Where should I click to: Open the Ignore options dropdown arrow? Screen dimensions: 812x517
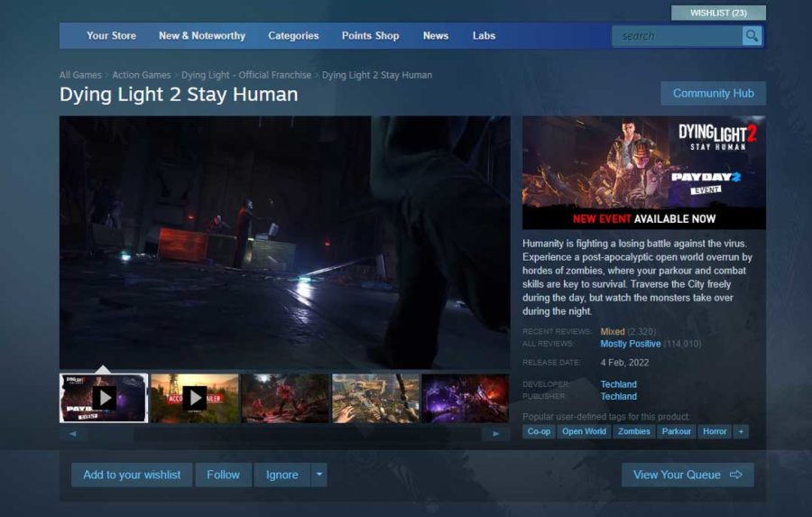tap(319, 475)
